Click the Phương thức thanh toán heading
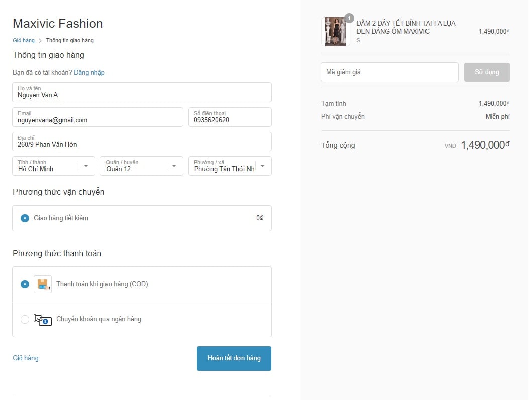The image size is (532, 400). (57, 253)
